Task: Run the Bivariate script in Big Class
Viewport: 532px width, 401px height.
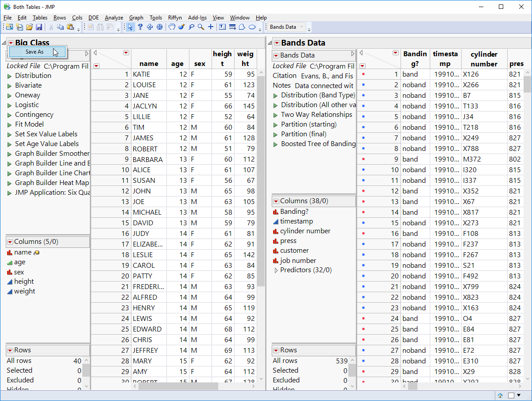Action: pyautogui.click(x=9, y=85)
